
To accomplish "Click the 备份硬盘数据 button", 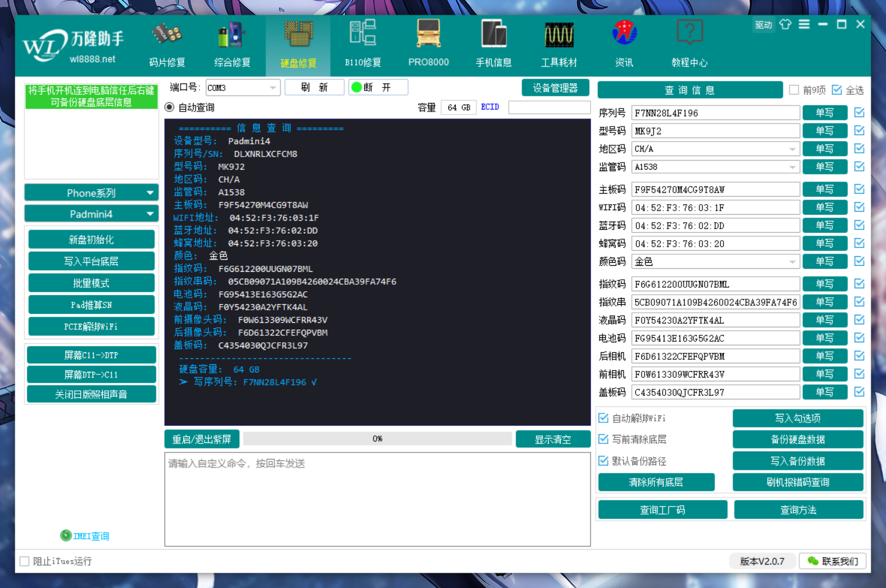I will click(797, 439).
